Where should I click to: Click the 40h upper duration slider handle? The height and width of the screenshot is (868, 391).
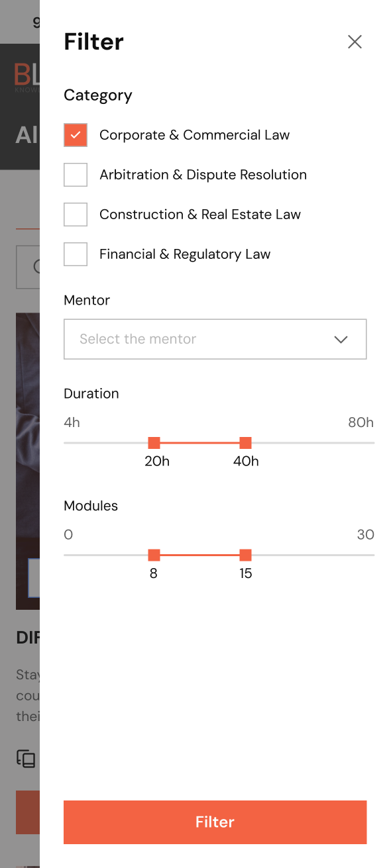click(245, 442)
